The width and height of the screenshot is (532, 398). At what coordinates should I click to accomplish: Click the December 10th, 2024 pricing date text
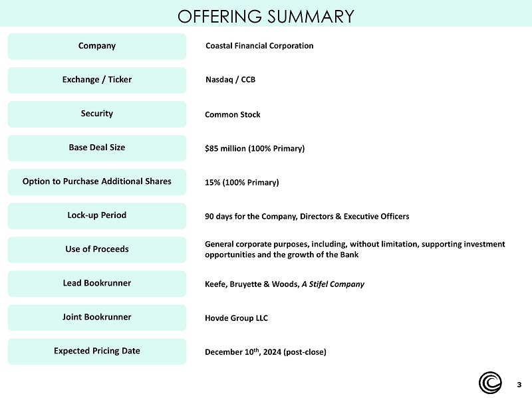coord(265,351)
